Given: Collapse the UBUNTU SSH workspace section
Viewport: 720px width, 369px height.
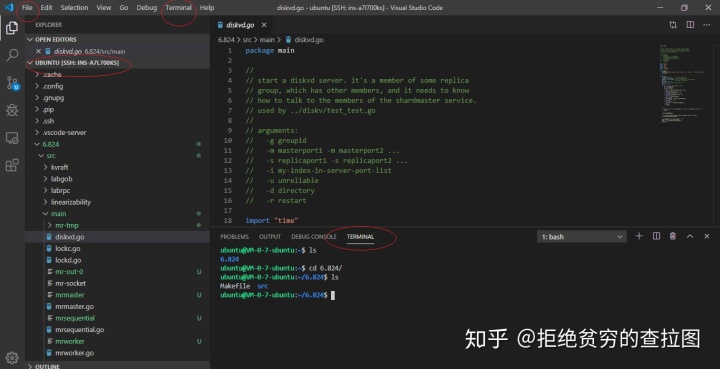Looking at the screenshot, I should point(118,63).
